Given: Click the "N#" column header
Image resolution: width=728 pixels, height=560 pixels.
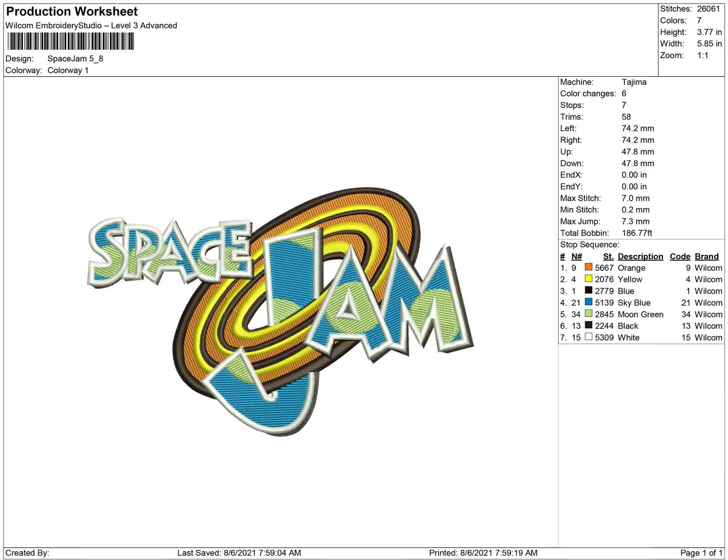Looking at the screenshot, I should pos(577,257).
